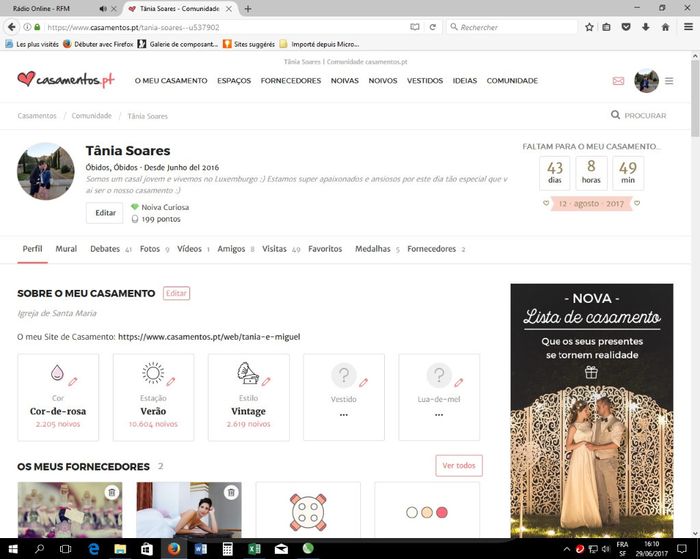Click the Nova Lista de casamento banner

click(x=591, y=410)
